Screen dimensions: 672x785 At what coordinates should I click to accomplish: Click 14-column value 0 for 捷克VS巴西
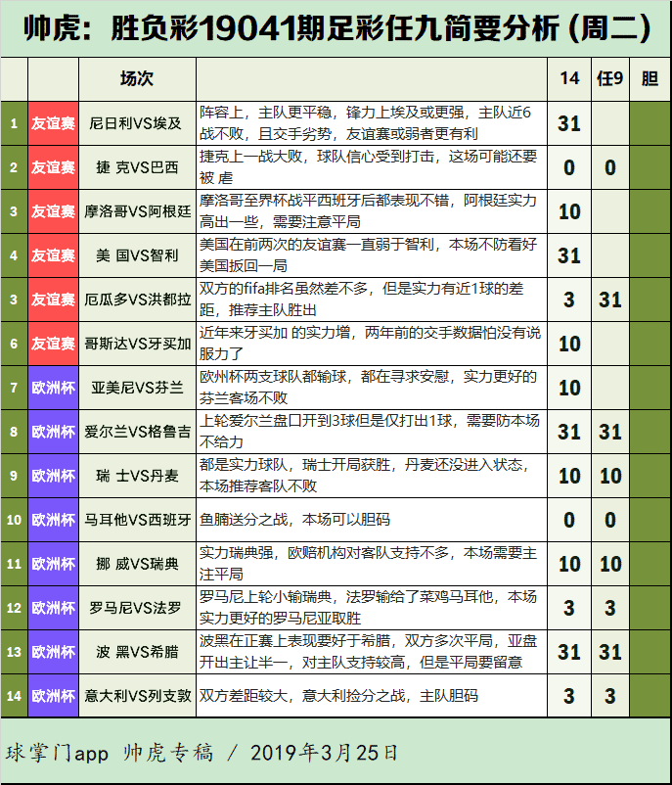(569, 167)
